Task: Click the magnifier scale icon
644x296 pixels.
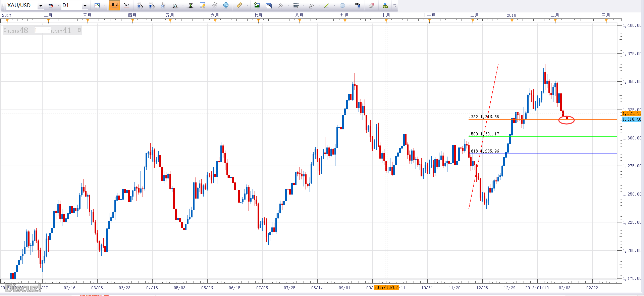Action: (x=175, y=6)
